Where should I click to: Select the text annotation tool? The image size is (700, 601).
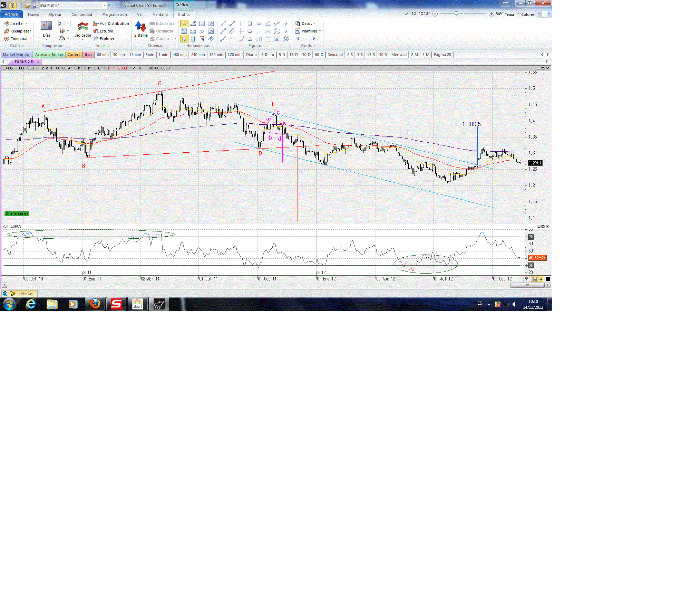[x=202, y=31]
